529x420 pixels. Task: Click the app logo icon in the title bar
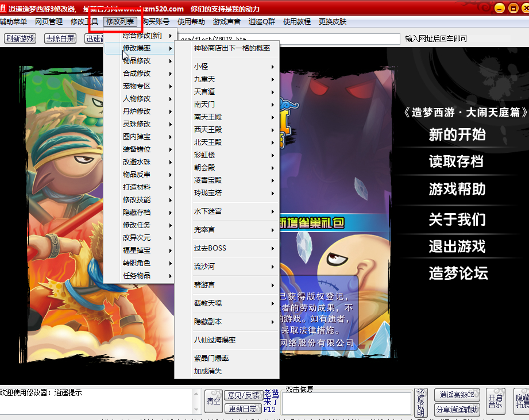(x=5, y=8)
